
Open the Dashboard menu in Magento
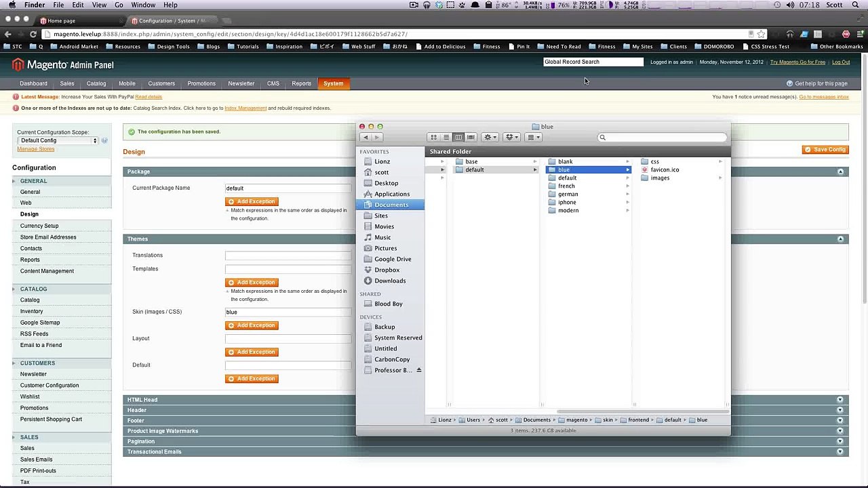point(33,83)
